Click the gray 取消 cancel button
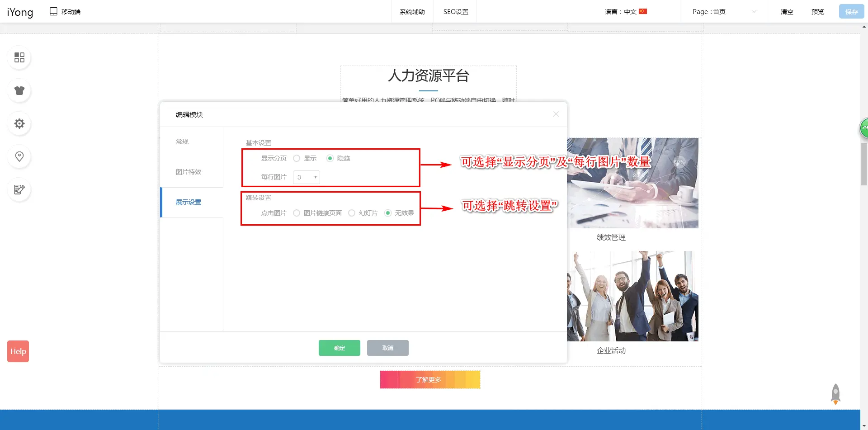Image resolution: width=868 pixels, height=430 pixels. coord(387,348)
